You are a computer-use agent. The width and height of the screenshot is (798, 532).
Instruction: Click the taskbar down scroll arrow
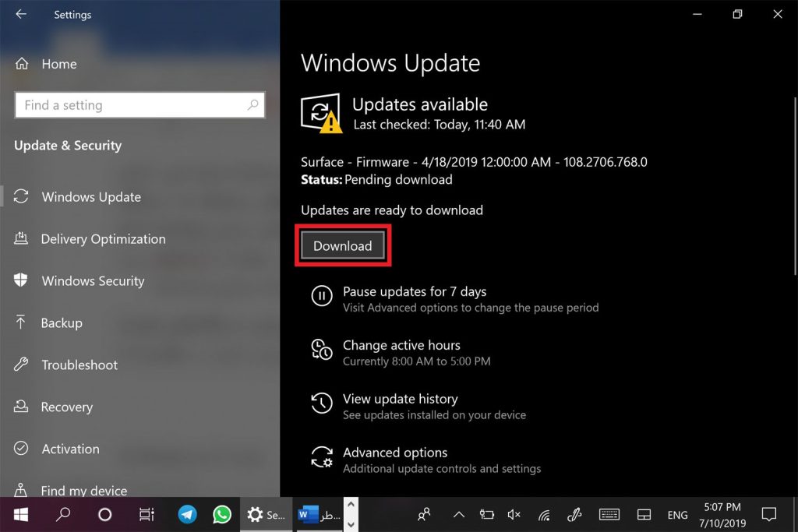pos(351,523)
